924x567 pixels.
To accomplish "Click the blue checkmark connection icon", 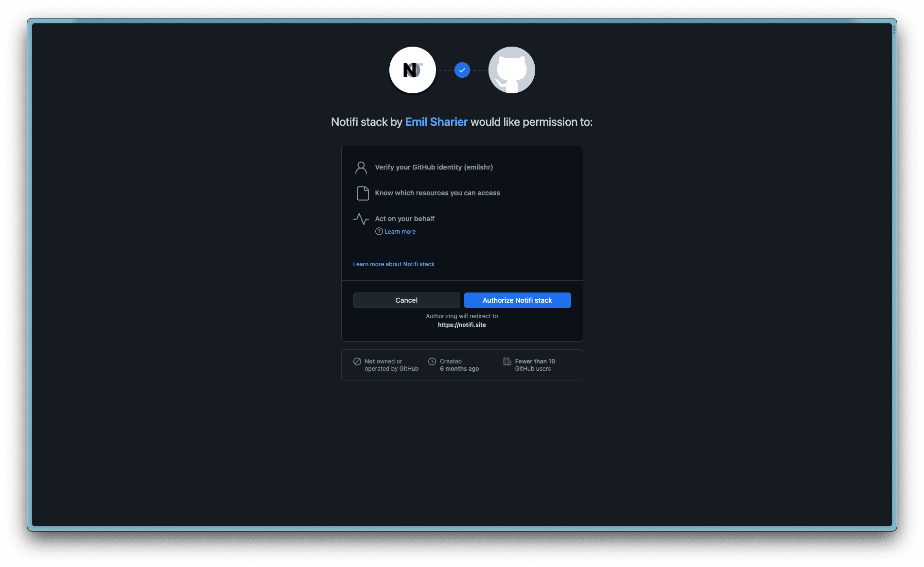I will [x=462, y=70].
